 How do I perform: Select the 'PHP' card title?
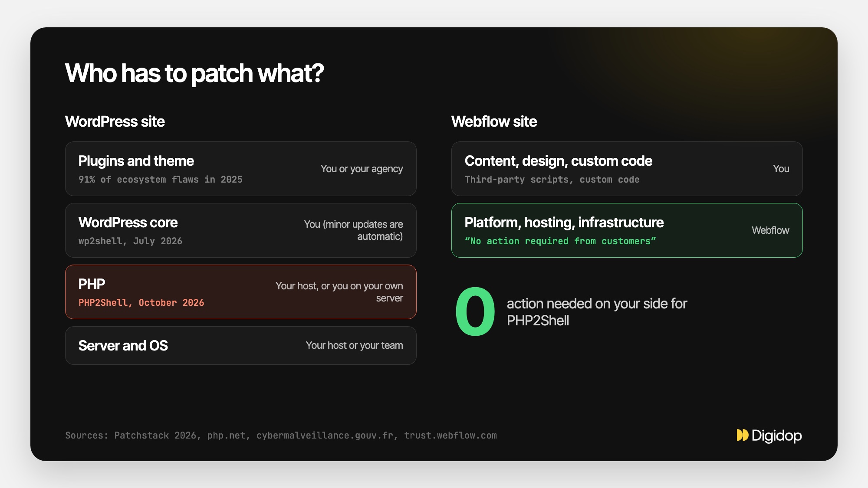92,284
